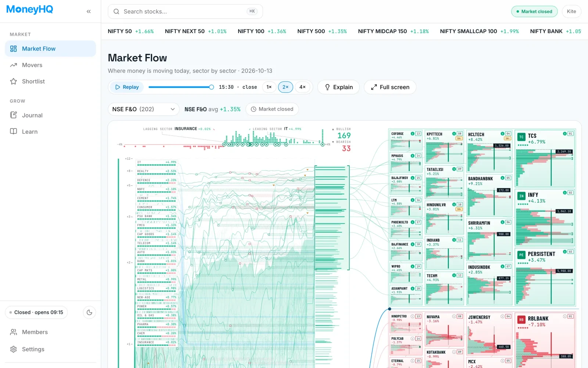Start the Replay playback
588x368 pixels.
click(x=127, y=87)
